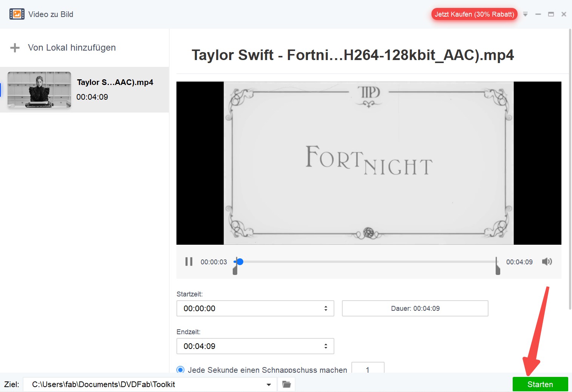The image size is (572, 392).
Task: Click the Startzeit spinner arrows
Action: (x=326, y=309)
